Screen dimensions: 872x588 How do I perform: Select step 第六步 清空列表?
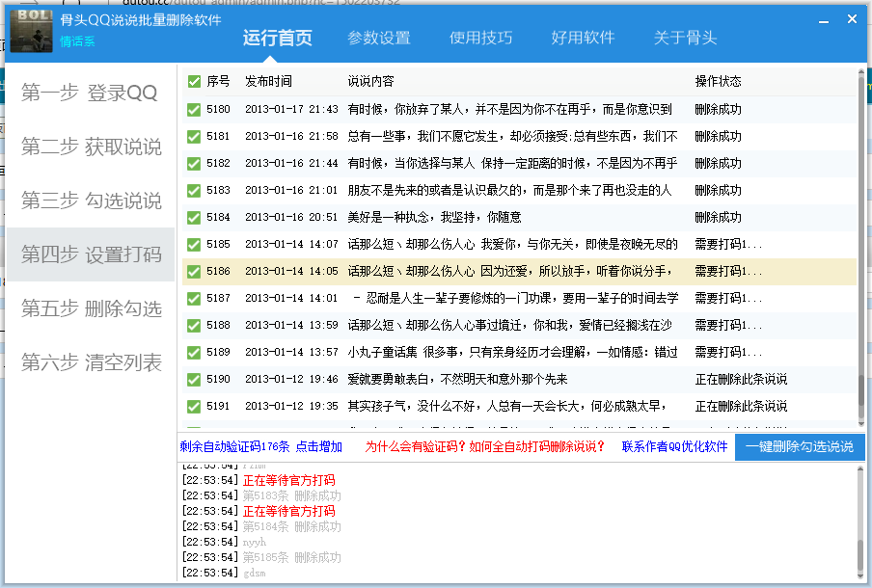[90, 361]
